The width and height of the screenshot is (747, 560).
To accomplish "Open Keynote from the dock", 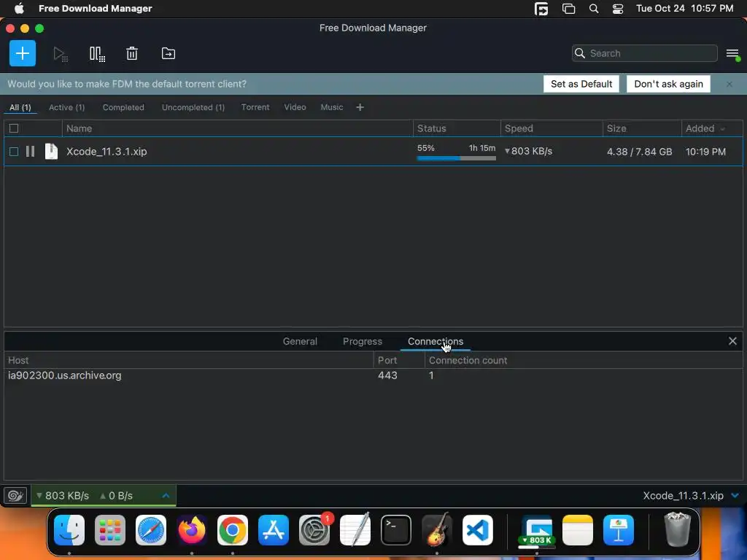I will coord(619,530).
